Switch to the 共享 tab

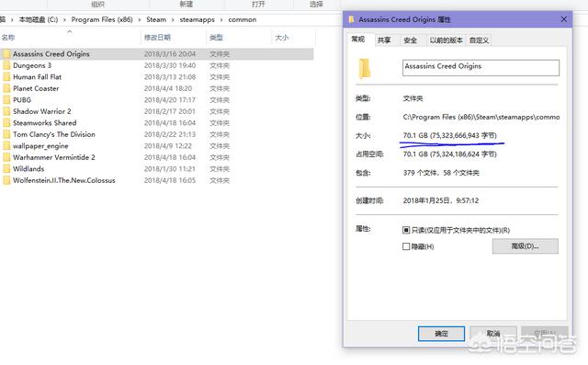[x=384, y=40]
